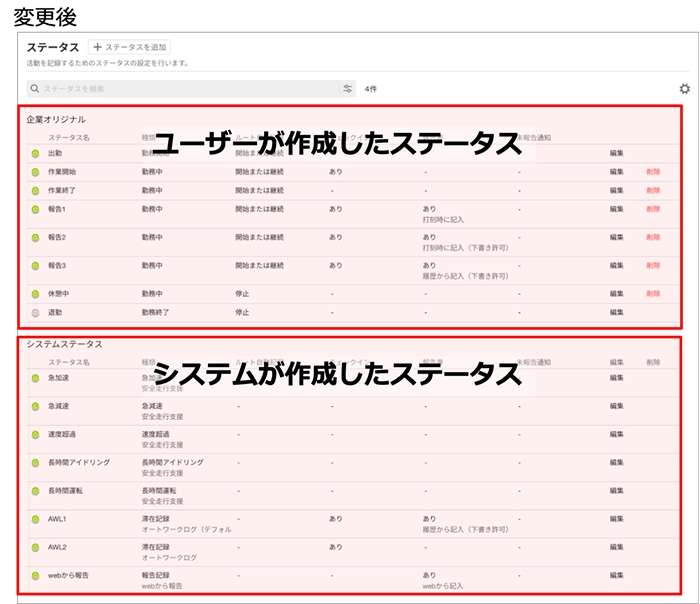Click the green status icon for 急減速

point(35,407)
